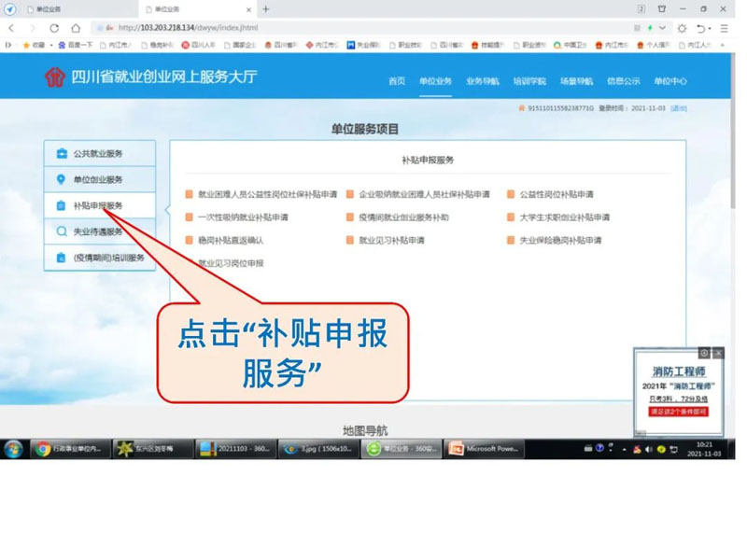Image resolution: width=747 pixels, height=560 pixels.
Task: Open 公益性岗位补贴申请 link
Action: (556, 195)
